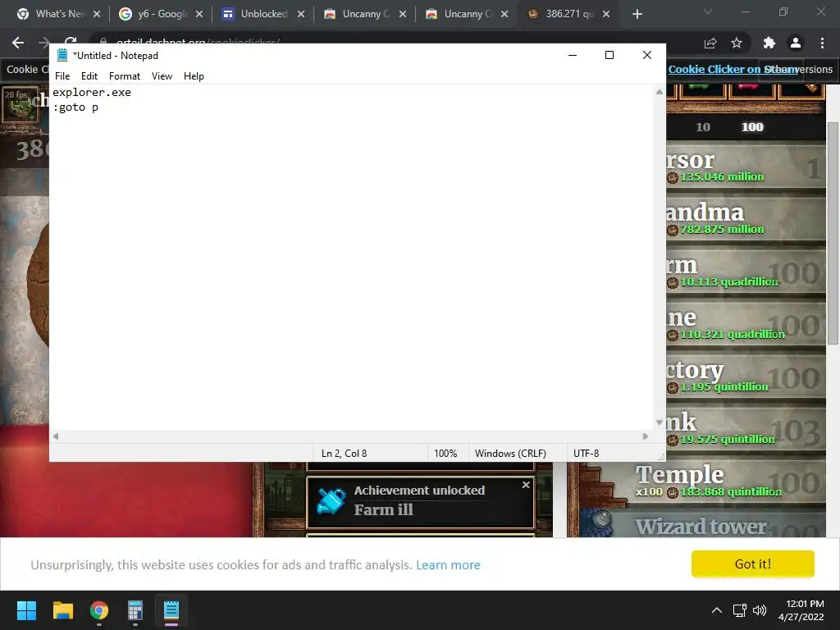The height and width of the screenshot is (630, 840).
Task: Click the Farm ill achievement watering can icon
Action: point(331,501)
